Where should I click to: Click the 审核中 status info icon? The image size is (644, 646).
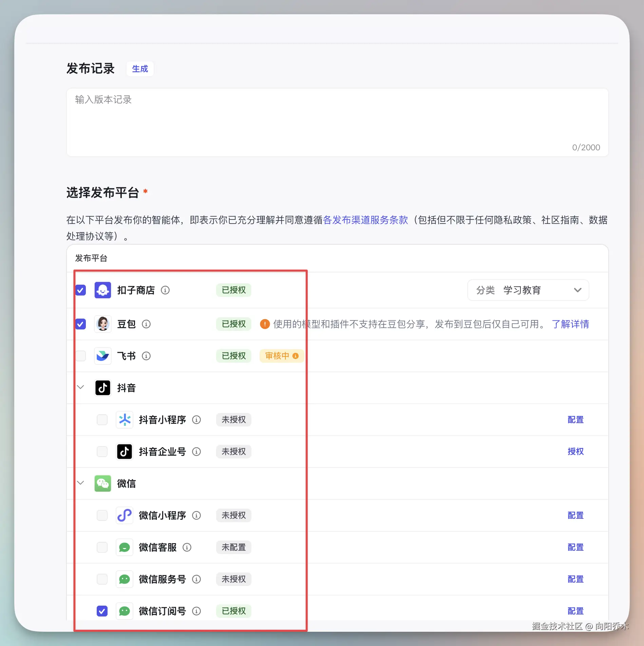click(296, 356)
